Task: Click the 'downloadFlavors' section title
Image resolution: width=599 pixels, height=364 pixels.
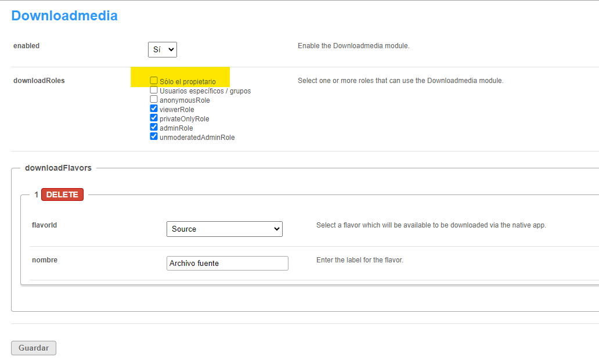Action: (58, 168)
